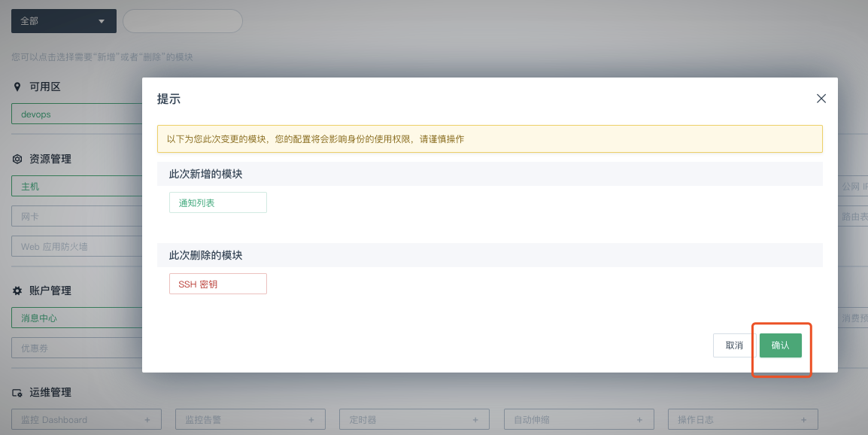Click the location pin icon beside 可用区
This screenshot has width=868, height=435.
click(x=17, y=87)
